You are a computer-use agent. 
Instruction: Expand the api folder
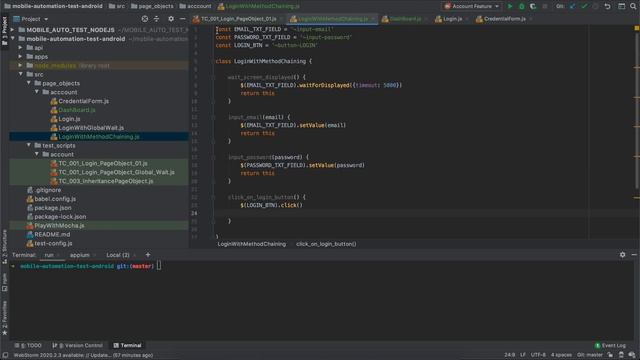(20, 48)
